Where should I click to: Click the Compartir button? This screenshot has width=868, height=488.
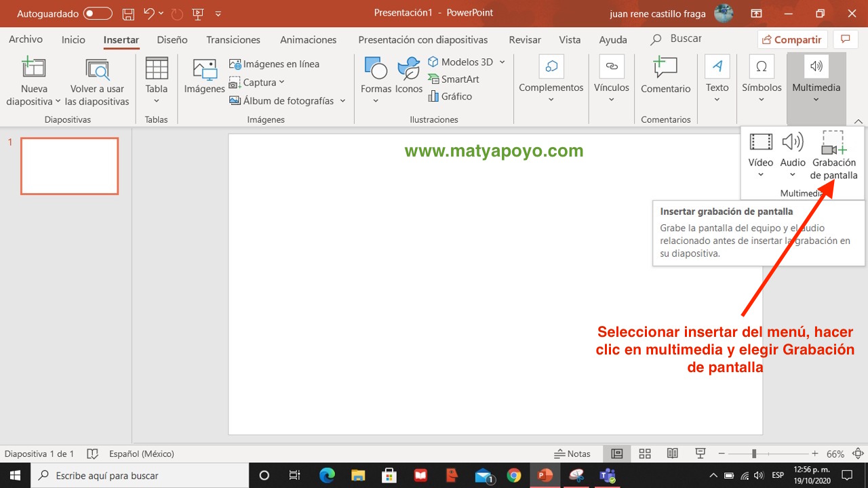[x=791, y=39]
